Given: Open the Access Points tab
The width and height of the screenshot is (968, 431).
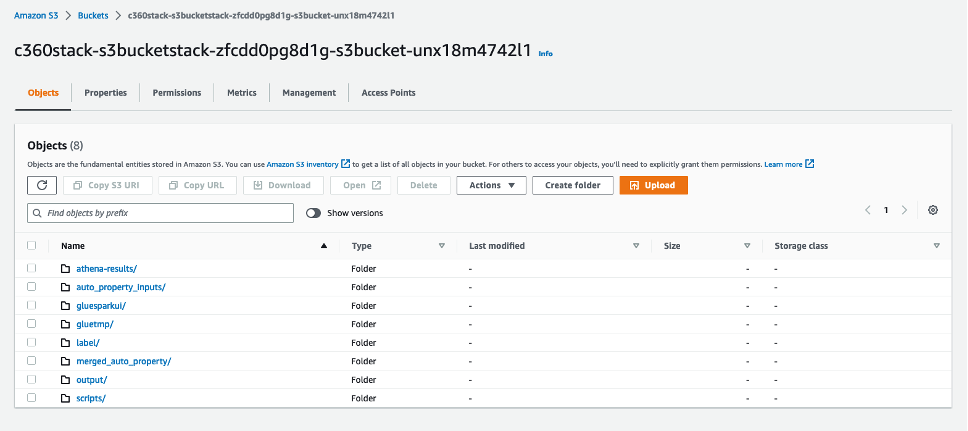Looking at the screenshot, I should tap(388, 93).
